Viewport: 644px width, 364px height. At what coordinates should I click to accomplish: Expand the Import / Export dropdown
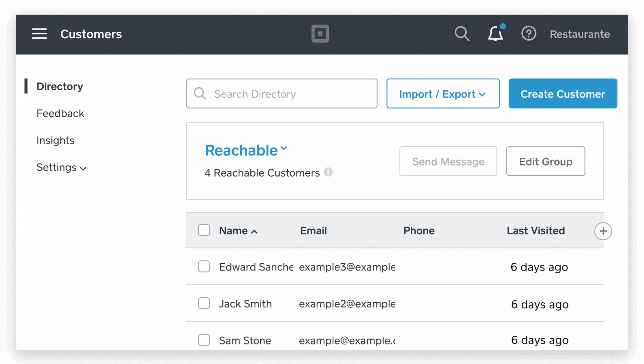pos(443,94)
